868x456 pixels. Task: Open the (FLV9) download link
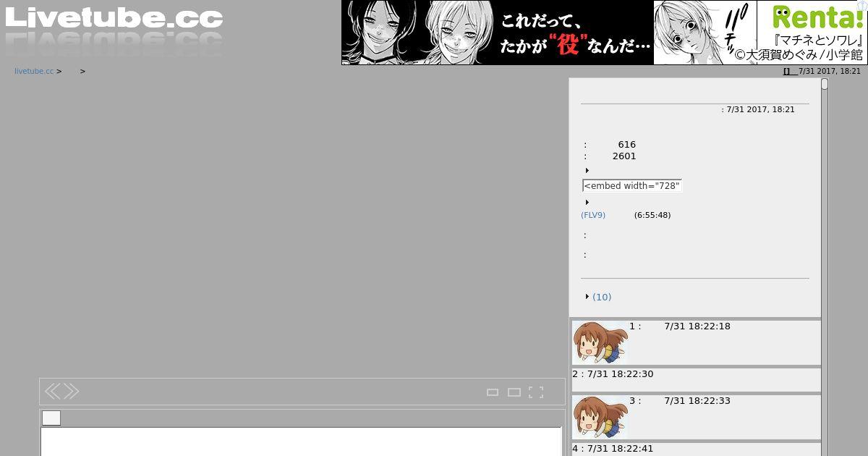593,215
